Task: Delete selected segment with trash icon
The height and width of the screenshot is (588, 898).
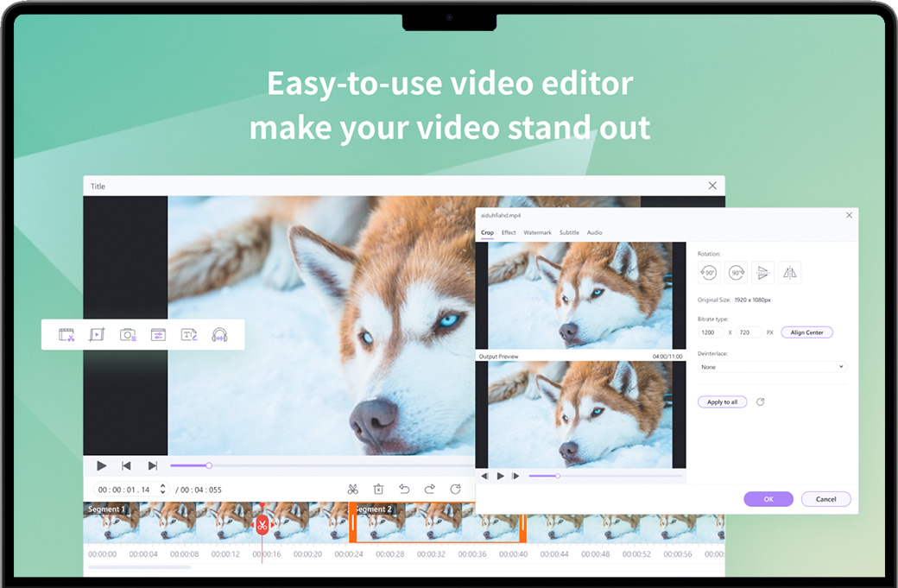Action: coord(378,490)
